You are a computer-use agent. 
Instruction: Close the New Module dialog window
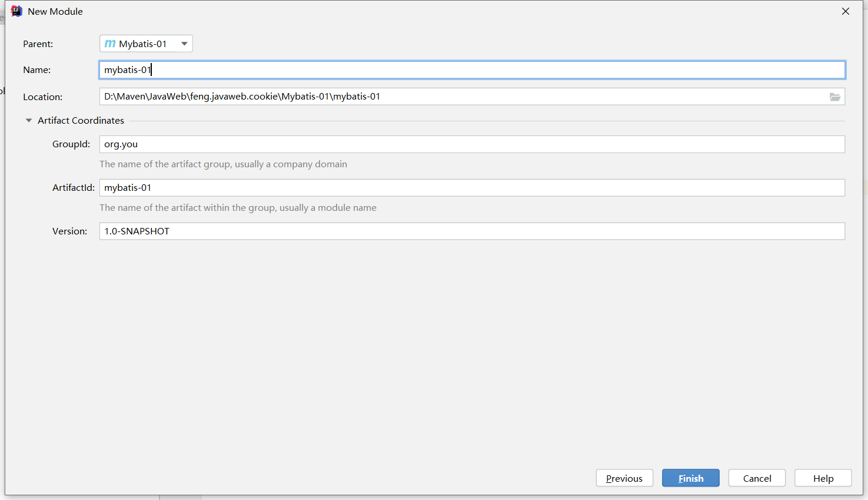846,11
